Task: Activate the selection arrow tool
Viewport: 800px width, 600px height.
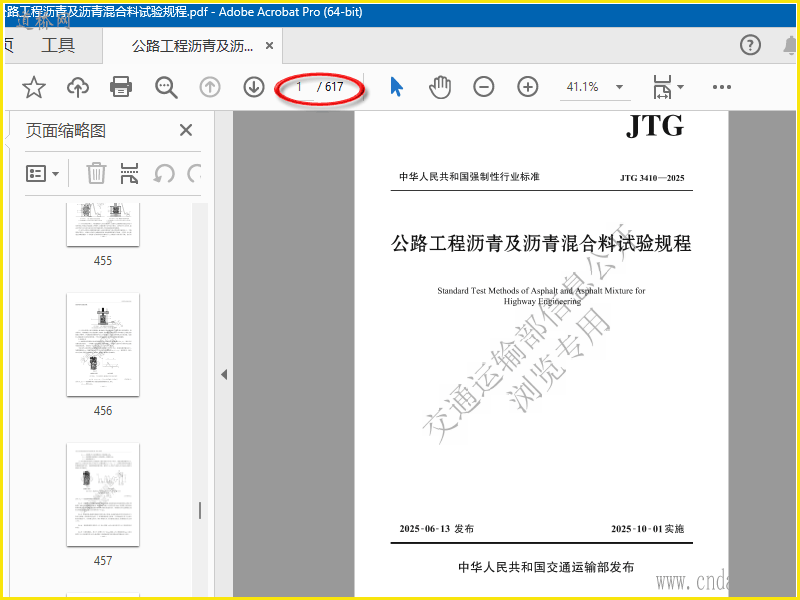Action: [x=396, y=87]
